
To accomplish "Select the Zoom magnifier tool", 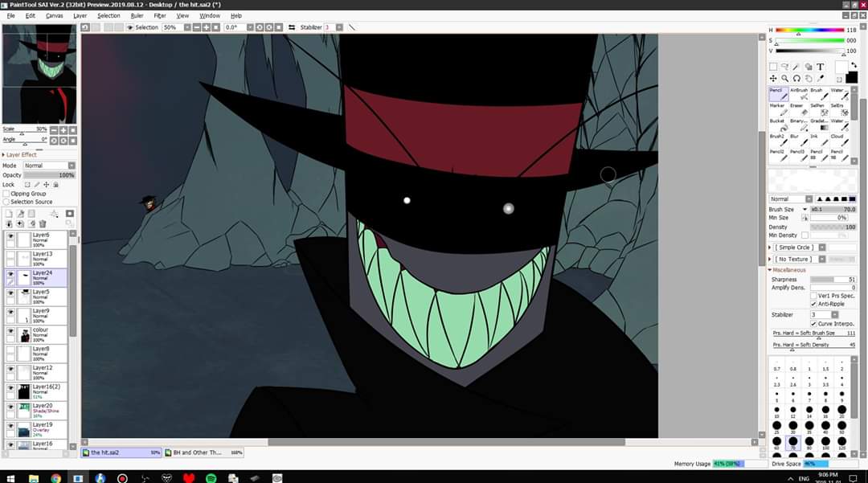I will pos(785,79).
